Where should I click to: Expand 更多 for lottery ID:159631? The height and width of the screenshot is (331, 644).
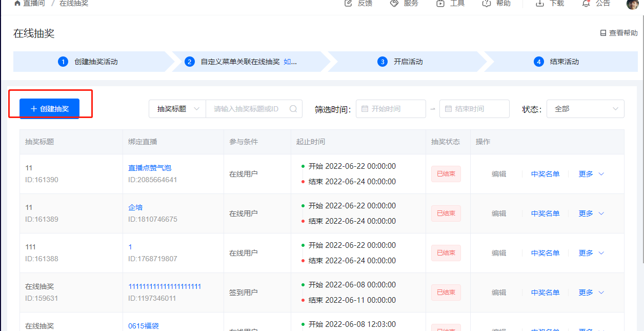click(592, 293)
